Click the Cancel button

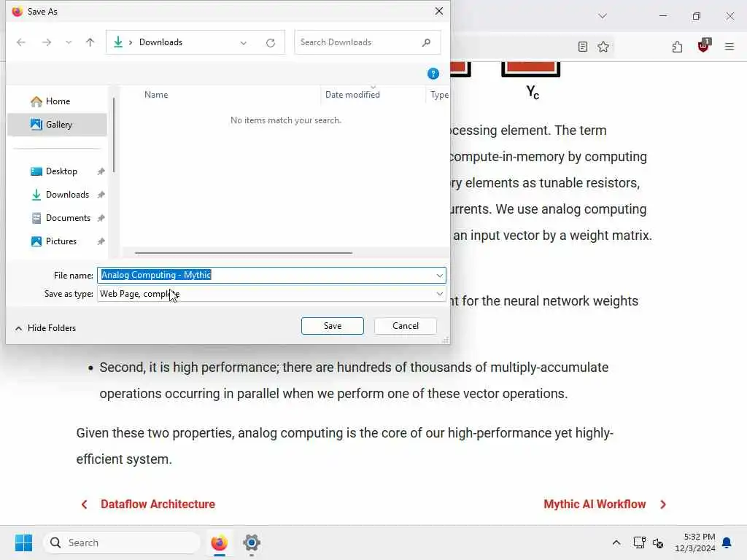point(406,326)
